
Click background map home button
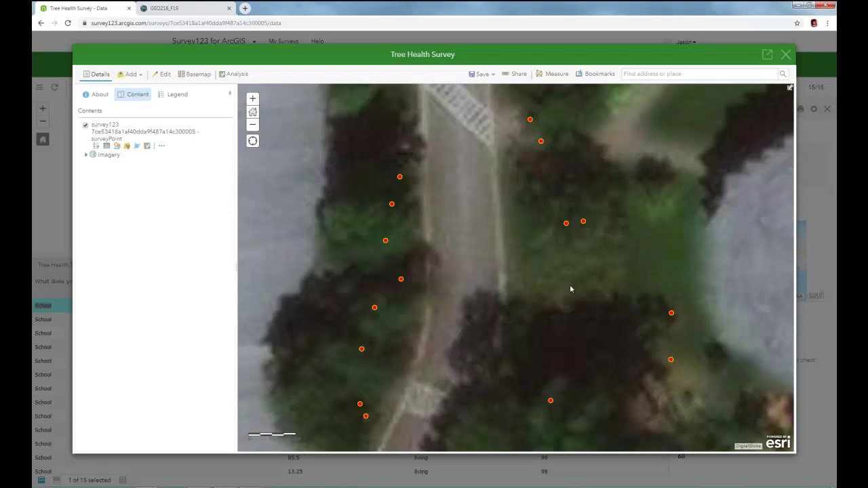(x=43, y=140)
